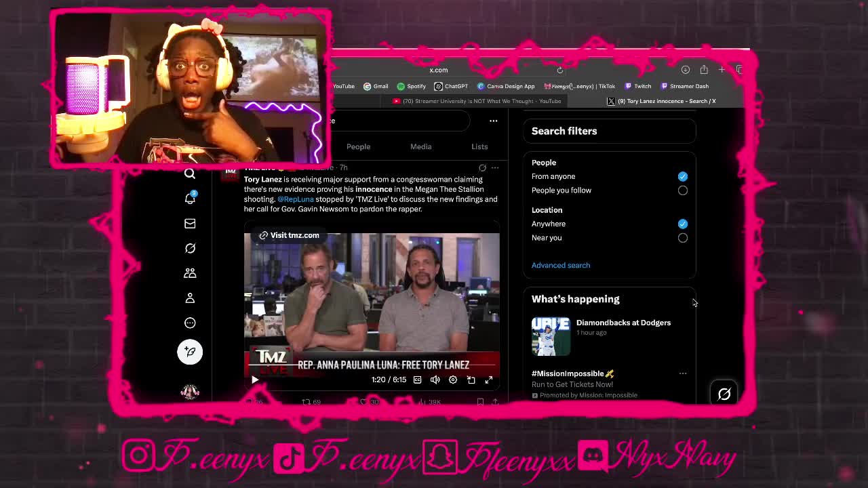The image size is (868, 488).
Task: Open More circle menu in X sidebar
Action: coord(190,323)
